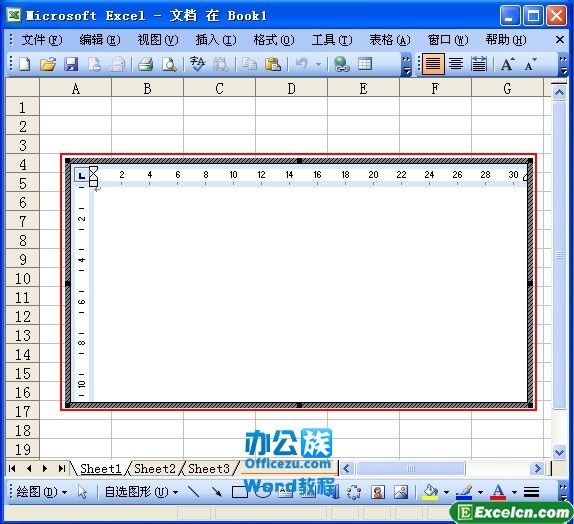Image resolution: width=574 pixels, height=524 pixels.
Task: Shrink font with small A icon
Action: (530, 64)
